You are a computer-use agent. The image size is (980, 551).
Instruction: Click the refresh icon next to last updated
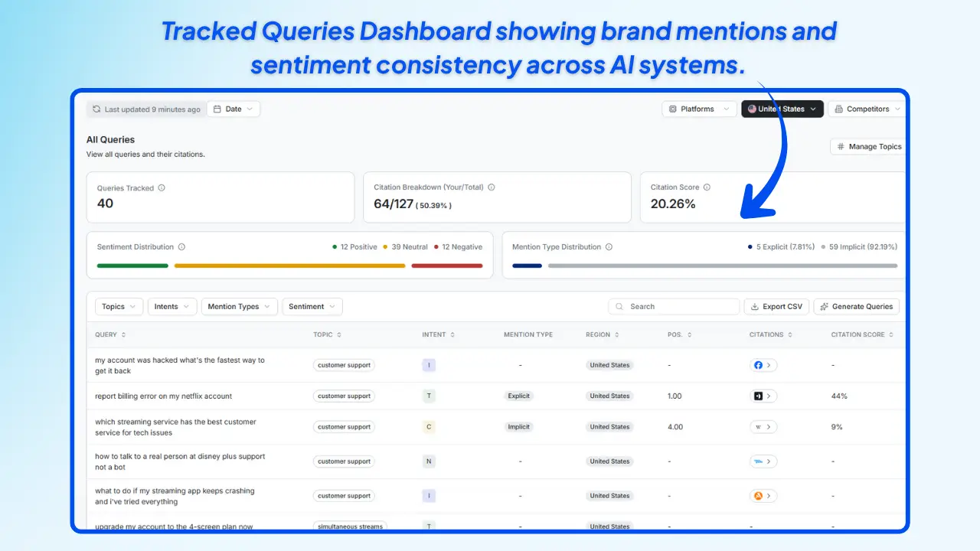[97, 109]
